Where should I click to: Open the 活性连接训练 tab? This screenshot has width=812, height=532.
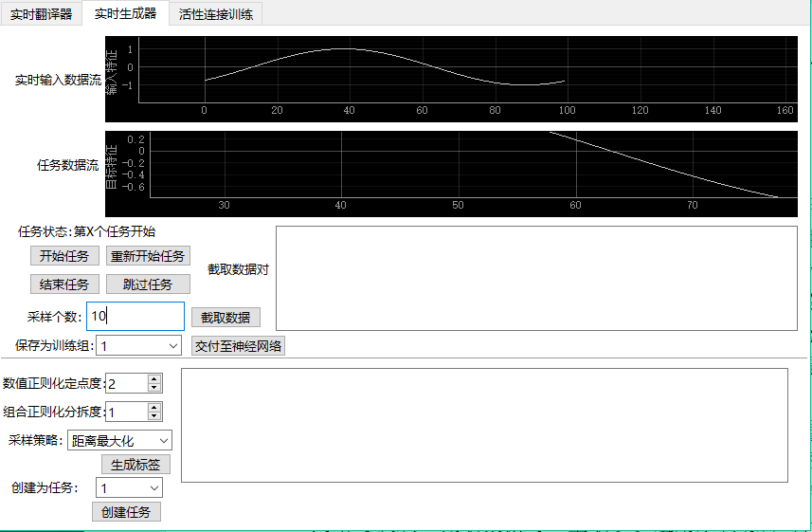(216, 14)
